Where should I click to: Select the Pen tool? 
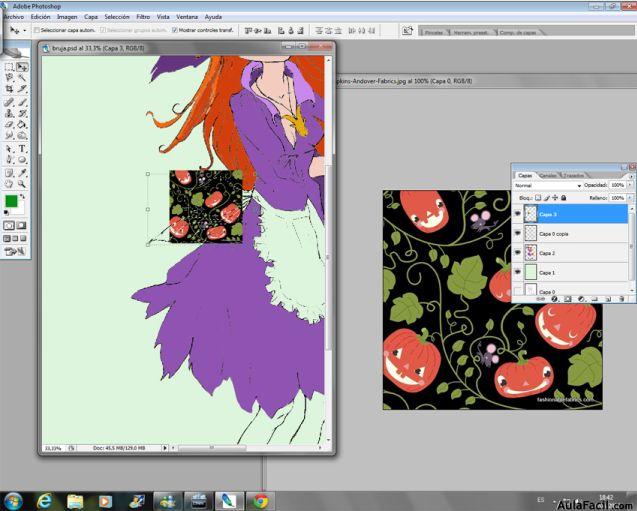[x=9, y=160]
